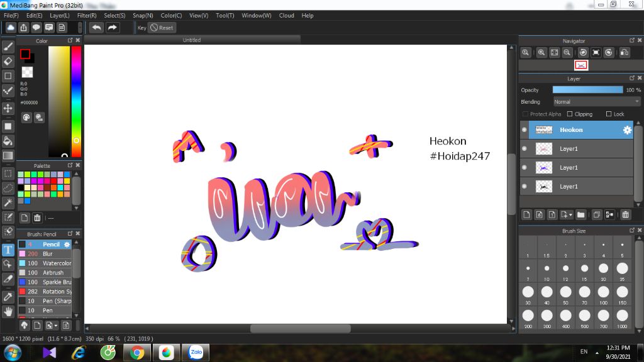Click the Redo arrow button
Screen dimensions: 644x362
(x=112, y=28)
